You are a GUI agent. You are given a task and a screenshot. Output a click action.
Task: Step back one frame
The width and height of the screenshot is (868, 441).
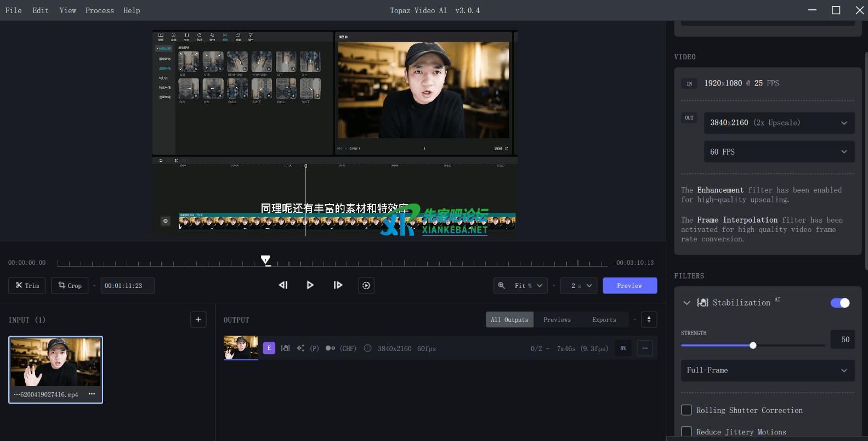tap(283, 285)
